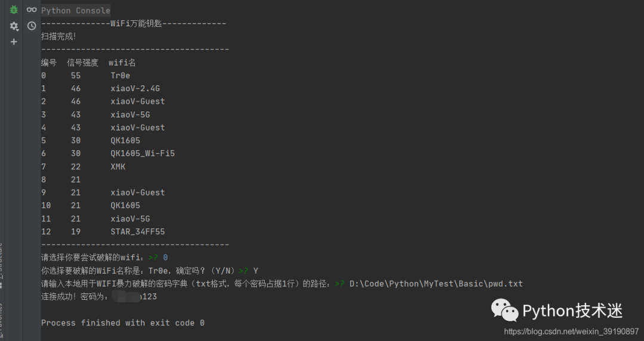Image resolution: width=644 pixels, height=341 pixels.
Task: Add a new console with plus icon
Action: [14, 42]
